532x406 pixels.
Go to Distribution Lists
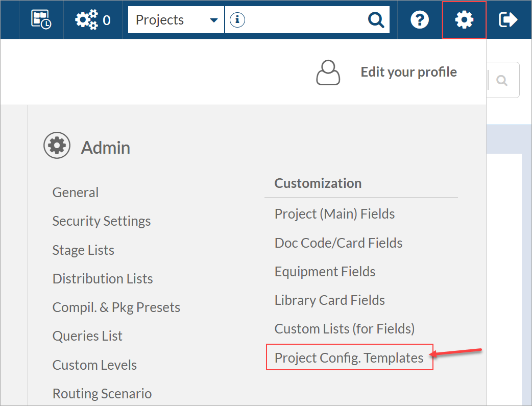[x=103, y=279]
